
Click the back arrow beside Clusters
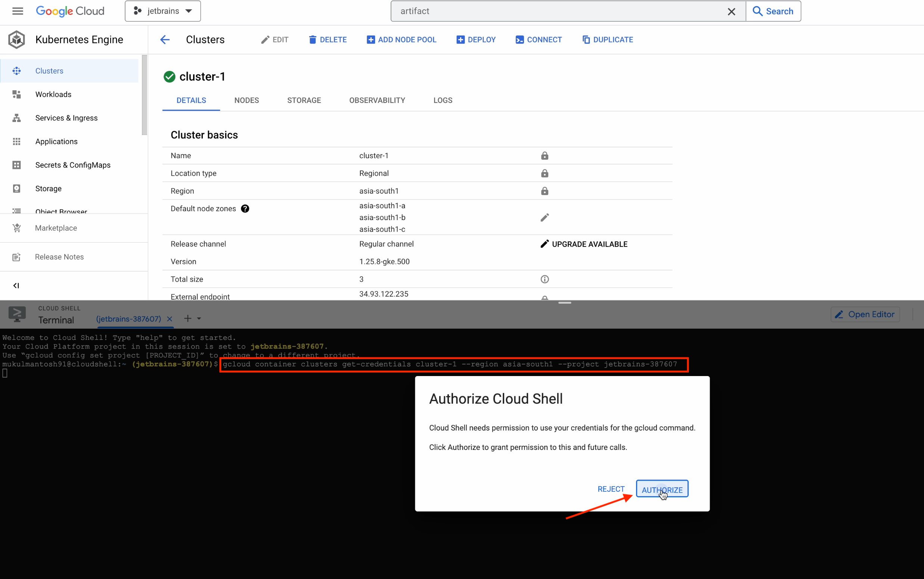(165, 40)
